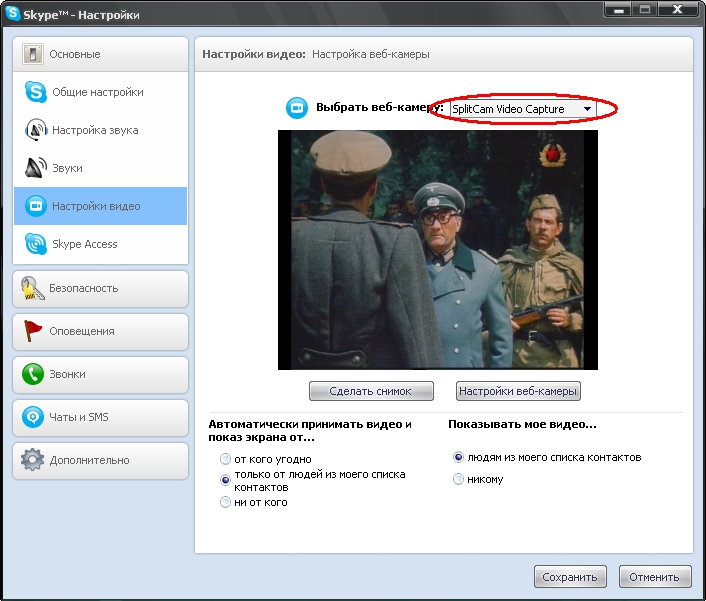Expand the Безопасность section
The height and width of the screenshot is (601, 706).
pyautogui.click(x=100, y=289)
